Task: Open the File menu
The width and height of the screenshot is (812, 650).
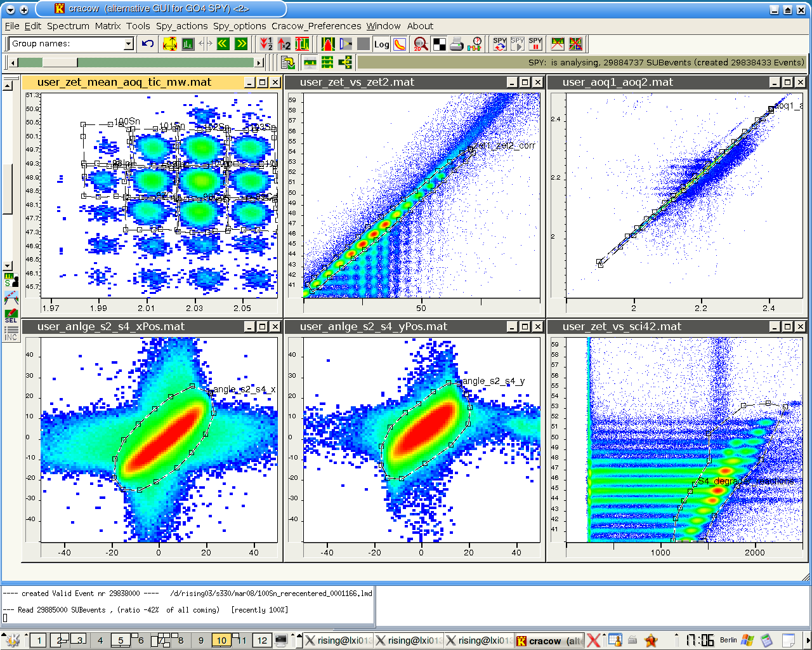Action: click(12, 26)
